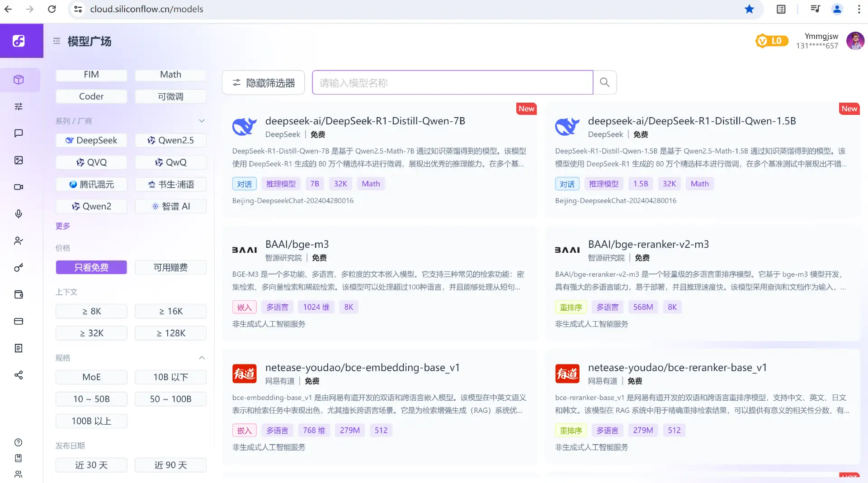Open the user avatar menu
This screenshot has width=868, height=483.
855,41
